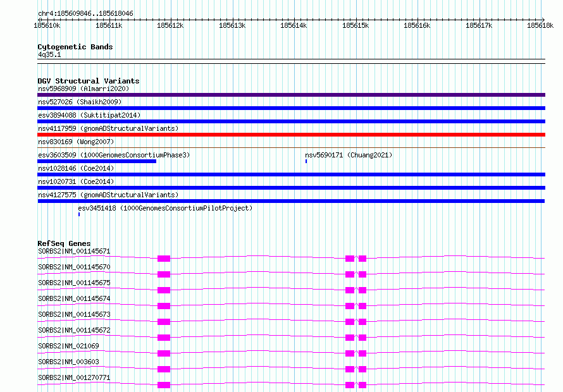This screenshot has height=392, width=563.
Task: Open the nsv1028146 (Coe2014) variant label
Action: click(76, 168)
